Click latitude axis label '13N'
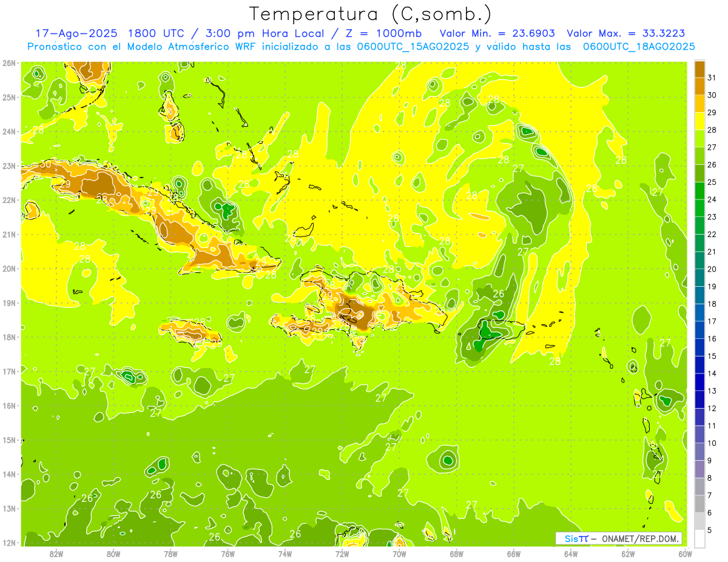 click(x=9, y=508)
